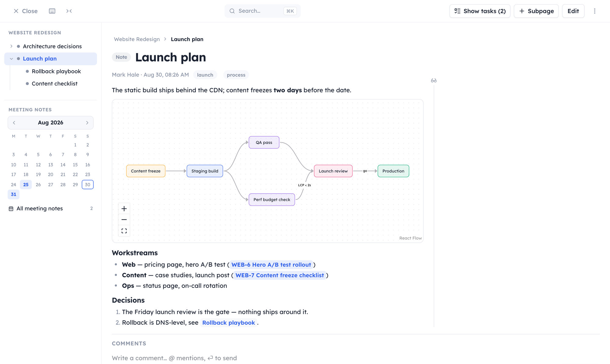Click the Aug 2026 month label
The width and height of the screenshot is (610, 364).
51,123
